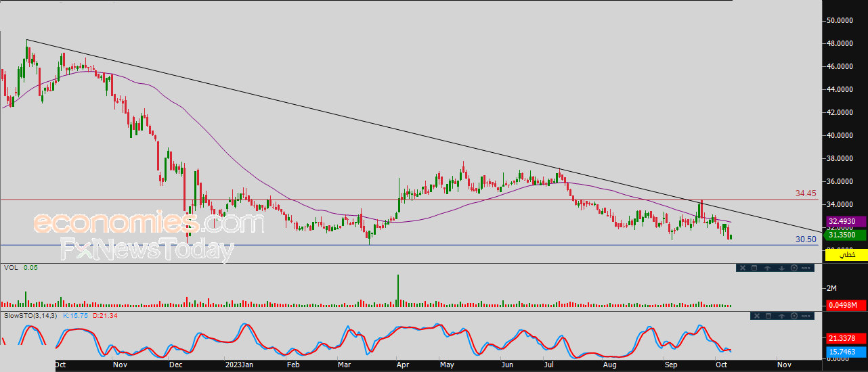This screenshot has width=868, height=372.
Task: Maximize the SlowSTO indicator panel
Action: 768,316
